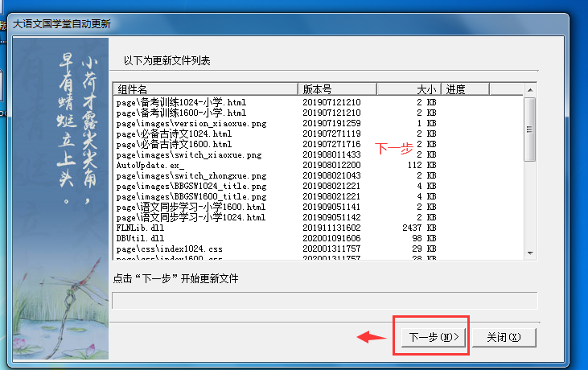The image size is (588, 370).
Task: Click the 进度 column header
Action: 466,89
